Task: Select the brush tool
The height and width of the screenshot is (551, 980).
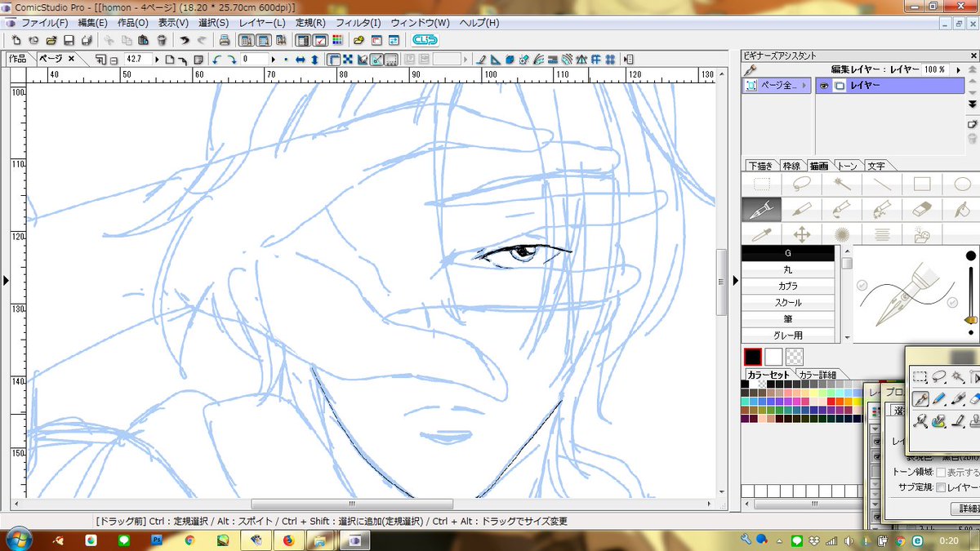Action: click(x=841, y=210)
